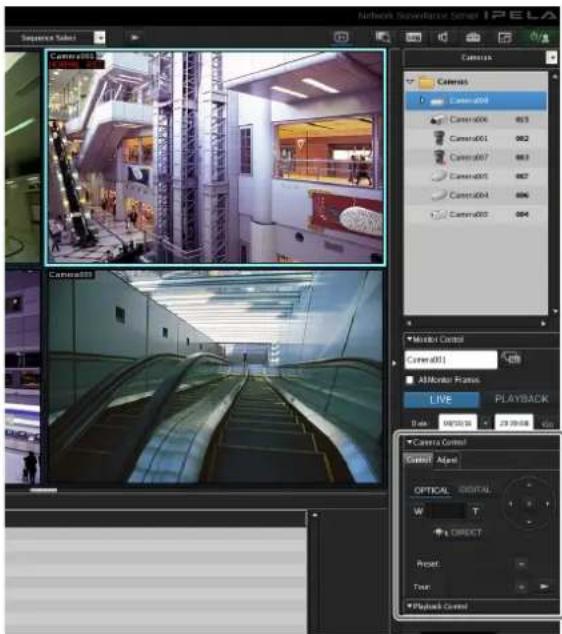Click the green user login icon in toolbar
The height and width of the screenshot is (634, 562).
tap(539, 38)
